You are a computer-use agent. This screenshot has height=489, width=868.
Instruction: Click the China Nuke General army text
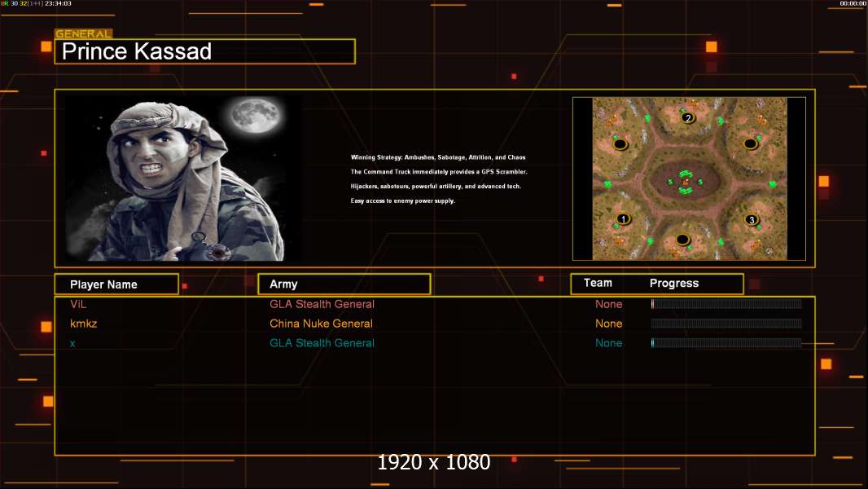pos(321,324)
